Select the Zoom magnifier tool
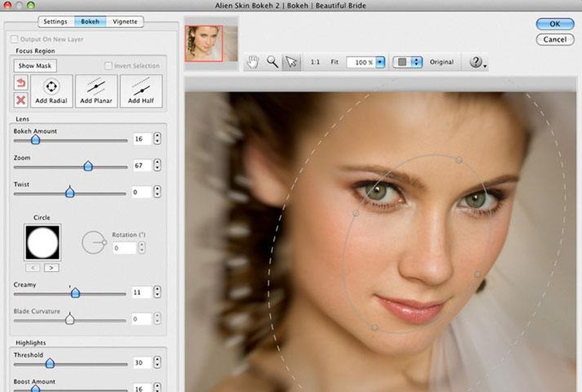Screen dimensions: 582x392 click(272, 62)
